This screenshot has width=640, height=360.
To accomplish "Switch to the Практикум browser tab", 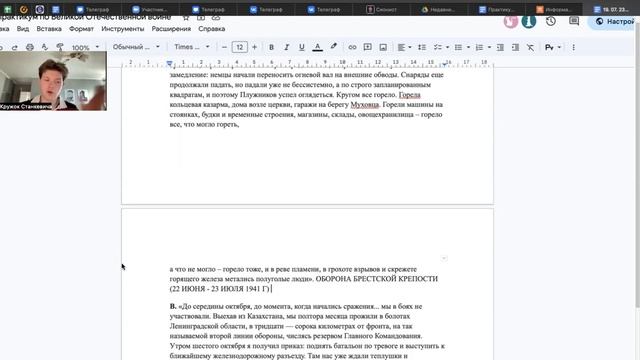I will tap(497, 9).
